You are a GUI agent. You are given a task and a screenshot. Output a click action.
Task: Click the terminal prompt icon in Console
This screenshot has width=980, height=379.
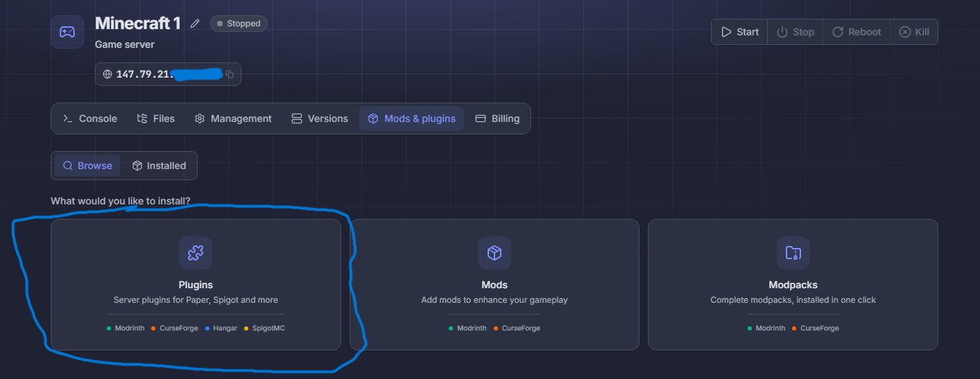click(x=68, y=118)
